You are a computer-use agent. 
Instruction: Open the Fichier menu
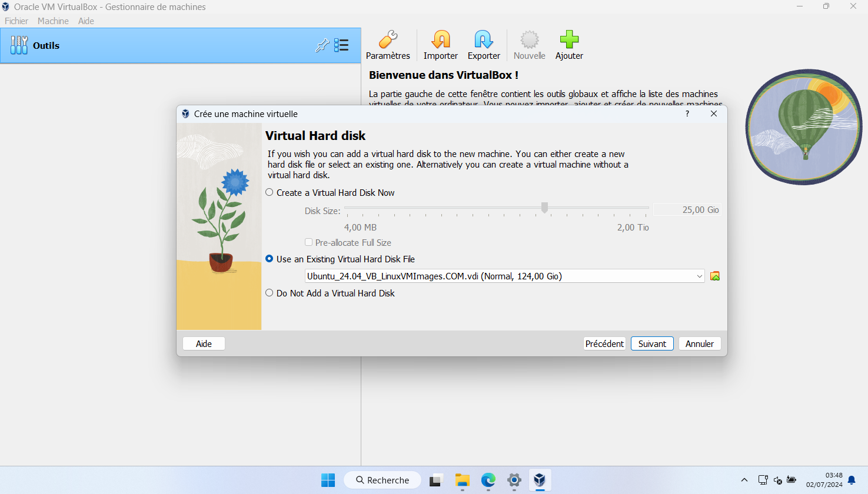16,21
